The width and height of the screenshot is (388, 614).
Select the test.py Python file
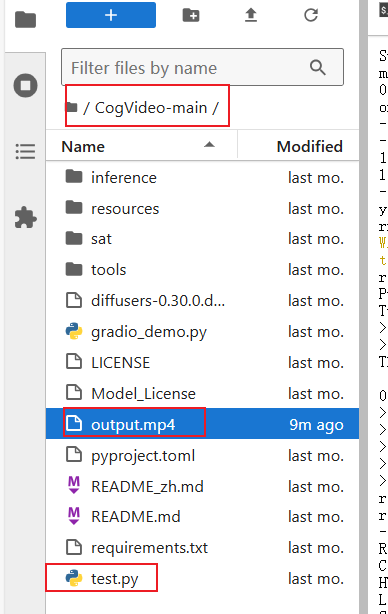(202, 579)
